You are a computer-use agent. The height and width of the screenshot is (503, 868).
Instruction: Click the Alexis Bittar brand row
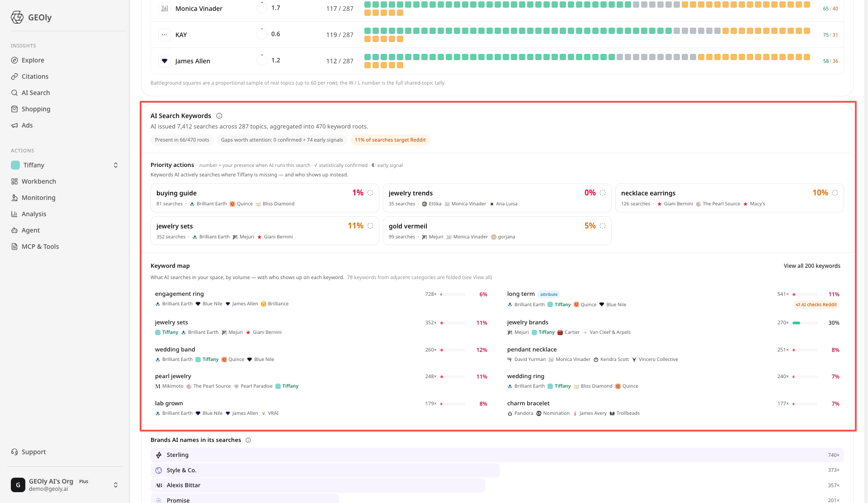coord(497,485)
